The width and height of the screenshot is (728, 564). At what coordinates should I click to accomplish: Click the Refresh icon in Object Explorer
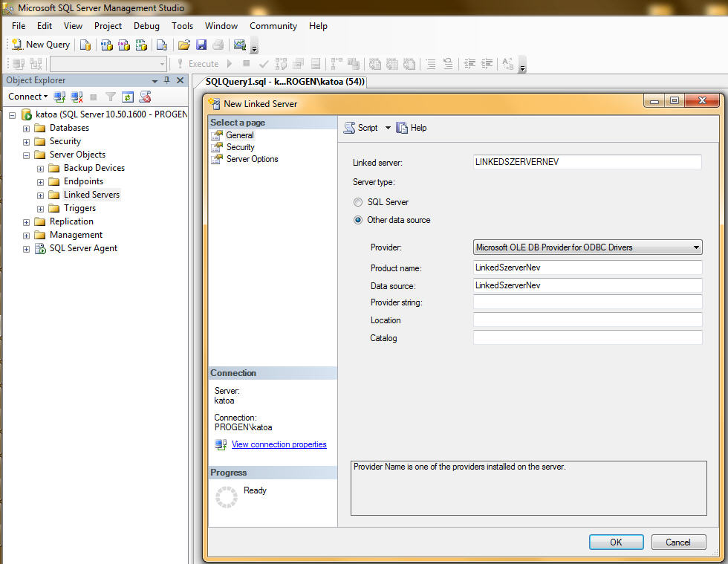128,97
